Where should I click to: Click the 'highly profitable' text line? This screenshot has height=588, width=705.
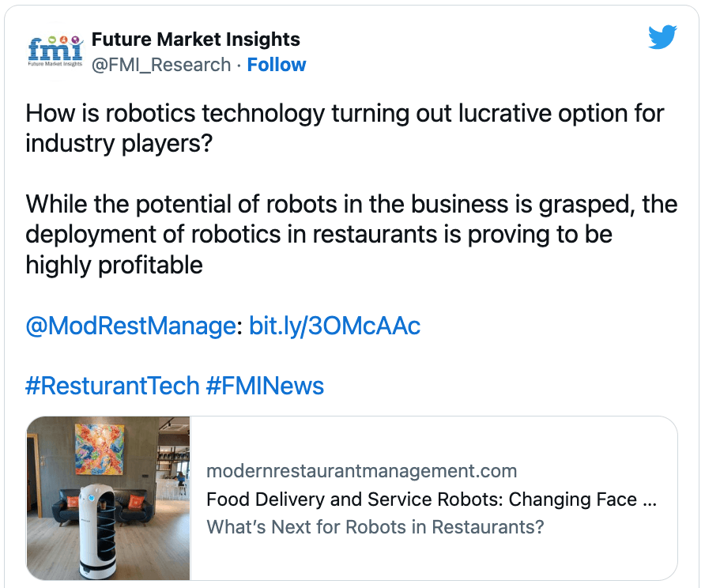(x=115, y=265)
